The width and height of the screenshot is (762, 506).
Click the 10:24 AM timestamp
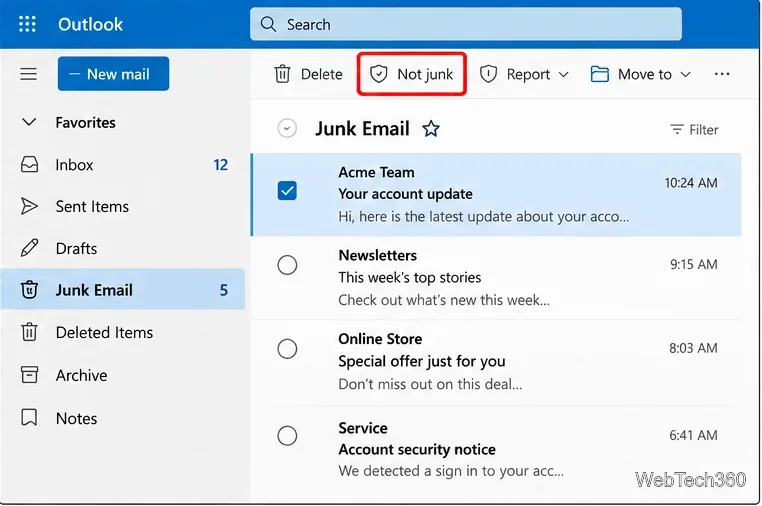(691, 183)
